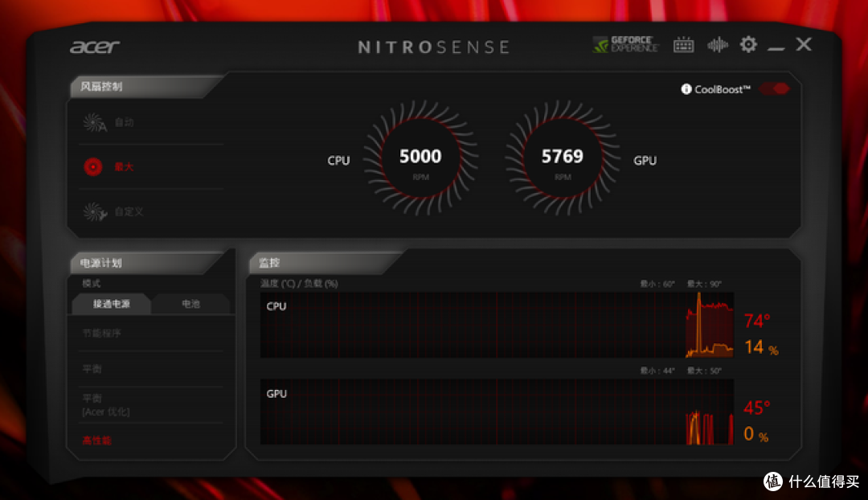Image resolution: width=868 pixels, height=500 pixels.
Task: Click the Acer logo
Action: pos(95,47)
